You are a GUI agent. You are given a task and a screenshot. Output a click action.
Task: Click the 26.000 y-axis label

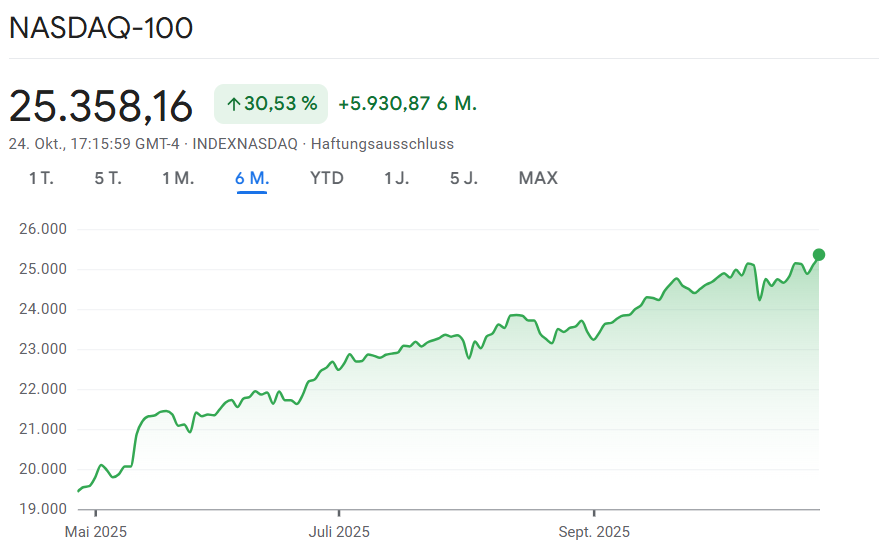point(42,229)
